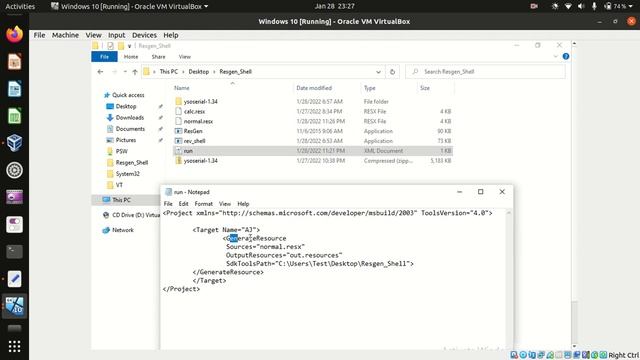640x360 pixels.
Task: Click Explorer's Up one level arrow
Action: (x=135, y=72)
